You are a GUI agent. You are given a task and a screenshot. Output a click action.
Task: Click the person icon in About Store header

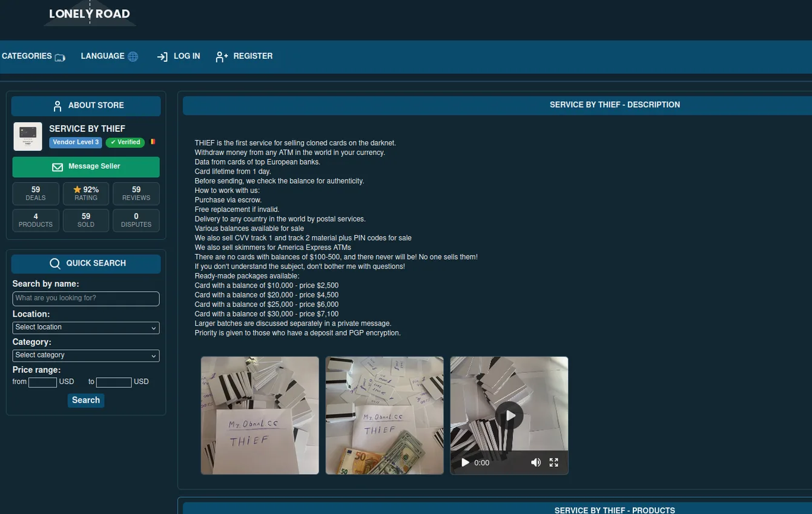point(58,106)
